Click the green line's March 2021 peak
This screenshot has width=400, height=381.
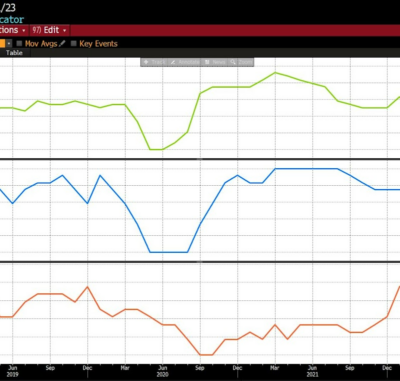point(275,72)
